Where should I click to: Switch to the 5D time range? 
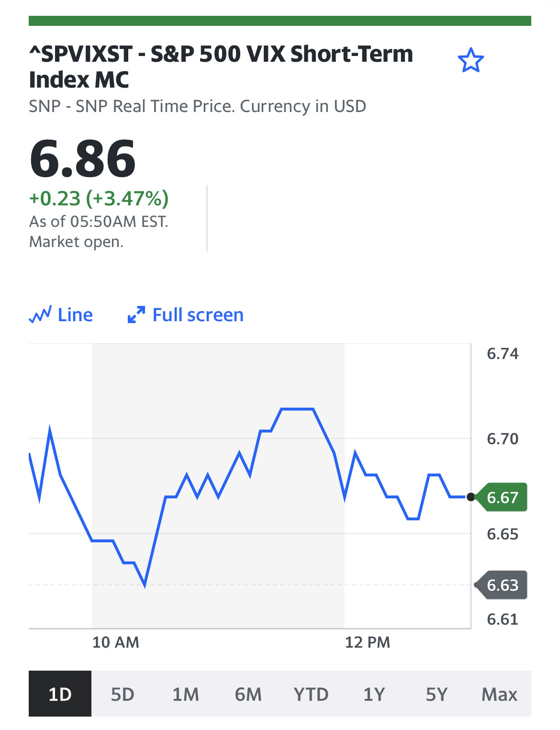[123, 694]
